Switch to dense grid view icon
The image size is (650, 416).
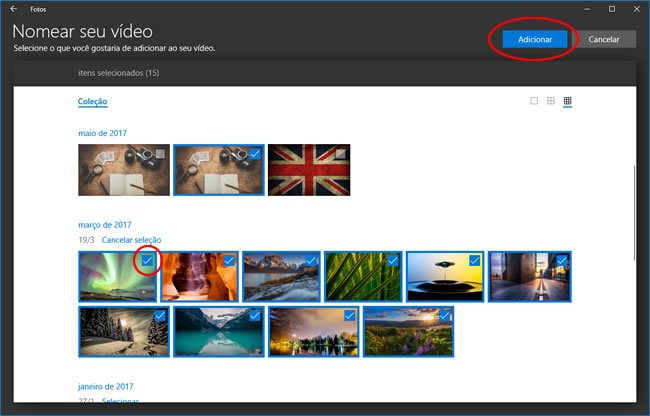pos(568,101)
